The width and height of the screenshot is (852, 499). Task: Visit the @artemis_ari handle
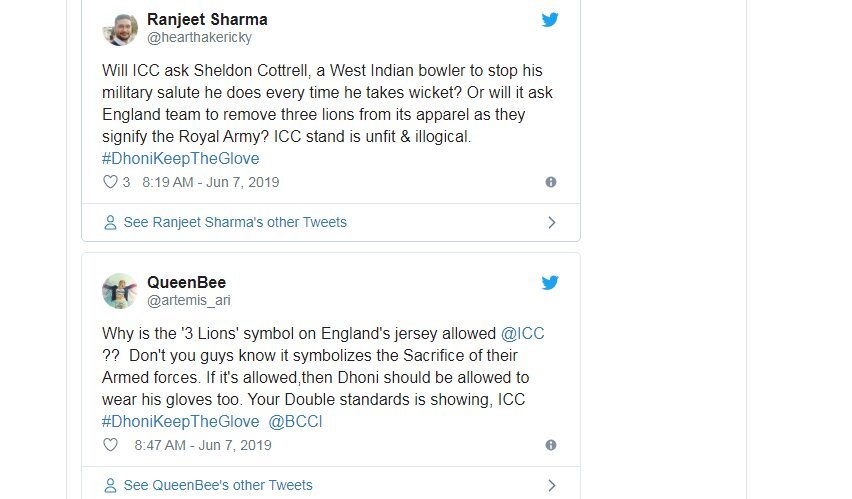[189, 300]
